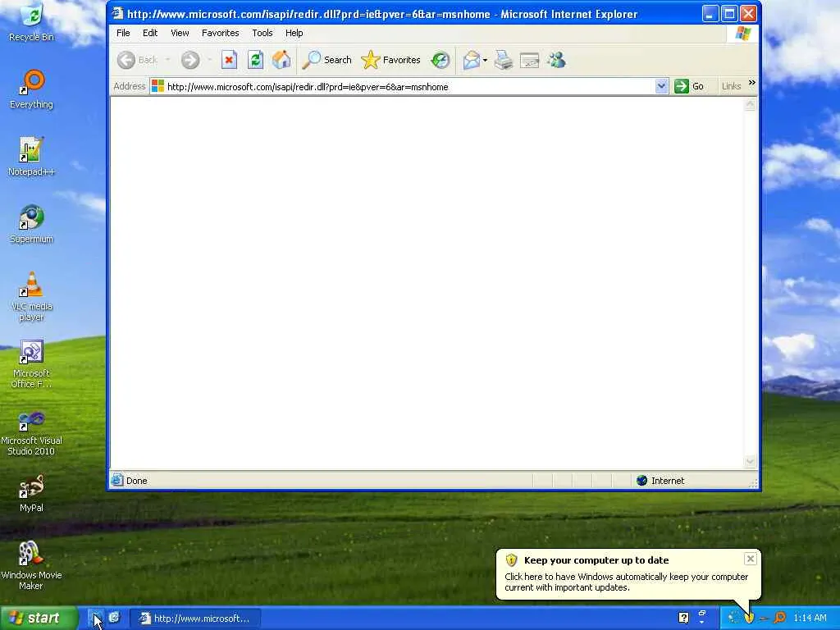The width and height of the screenshot is (840, 630).
Task: Open the View menu
Action: (180, 33)
